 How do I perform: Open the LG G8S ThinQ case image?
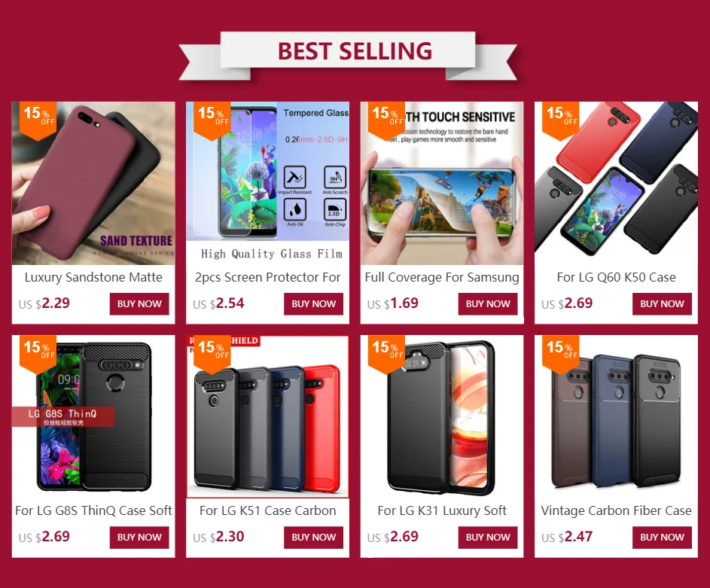point(93,416)
